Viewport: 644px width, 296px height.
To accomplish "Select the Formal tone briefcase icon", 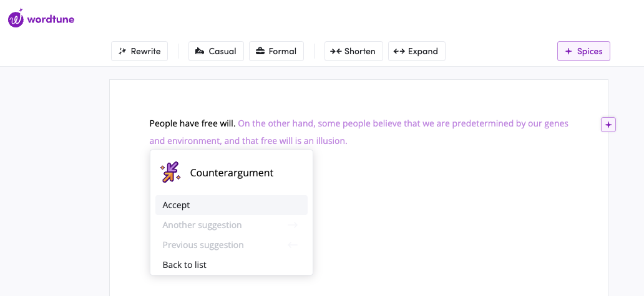I will click(260, 51).
